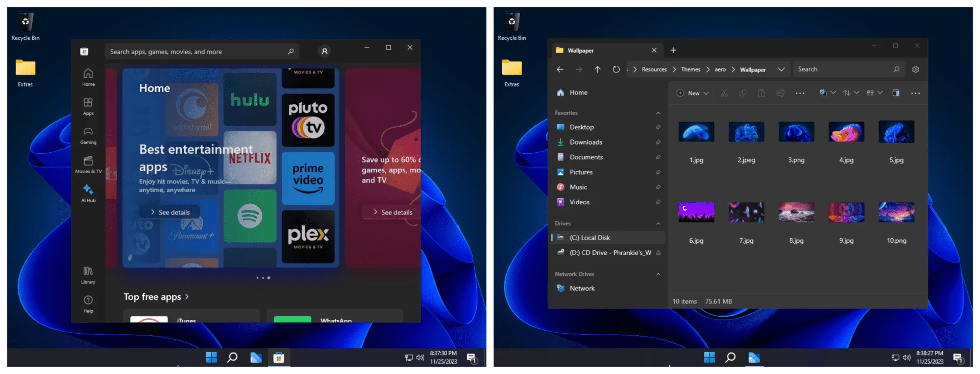Image resolution: width=980 pixels, height=374 pixels.
Task: Click taskbar search below the Wallpaper file window
Action: (x=730, y=358)
